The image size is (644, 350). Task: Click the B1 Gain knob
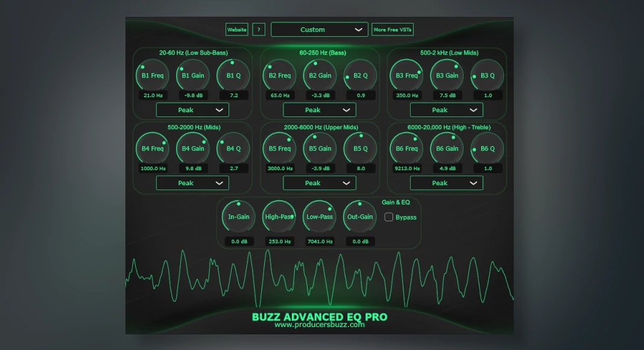tap(192, 75)
